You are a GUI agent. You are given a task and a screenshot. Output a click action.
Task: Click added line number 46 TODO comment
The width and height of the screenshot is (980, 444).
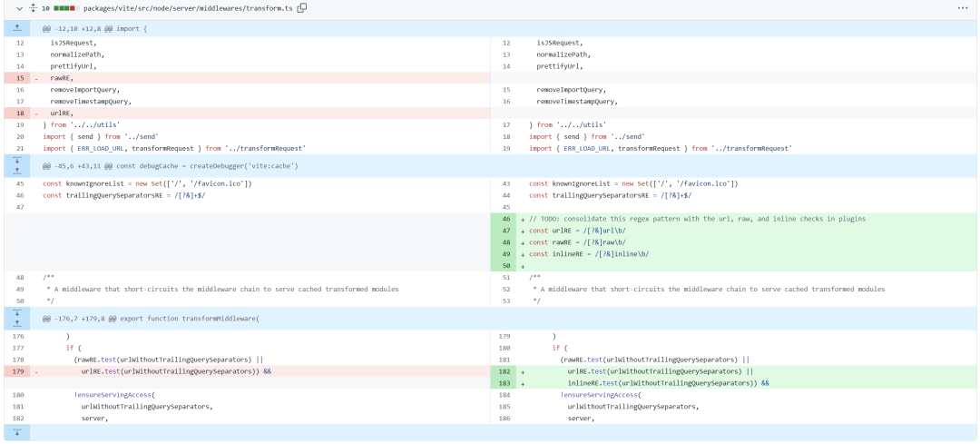pos(505,219)
